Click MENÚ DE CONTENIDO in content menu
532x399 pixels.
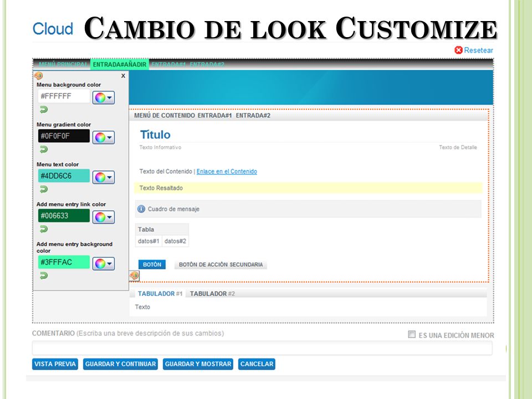[164, 115]
